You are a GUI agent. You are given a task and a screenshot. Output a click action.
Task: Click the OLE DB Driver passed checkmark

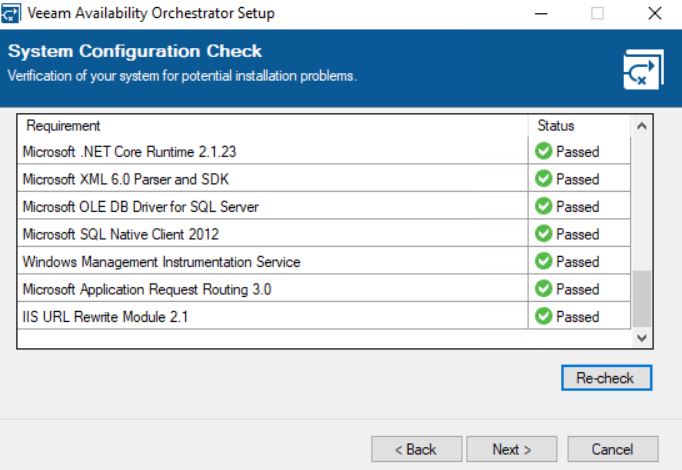coord(543,206)
